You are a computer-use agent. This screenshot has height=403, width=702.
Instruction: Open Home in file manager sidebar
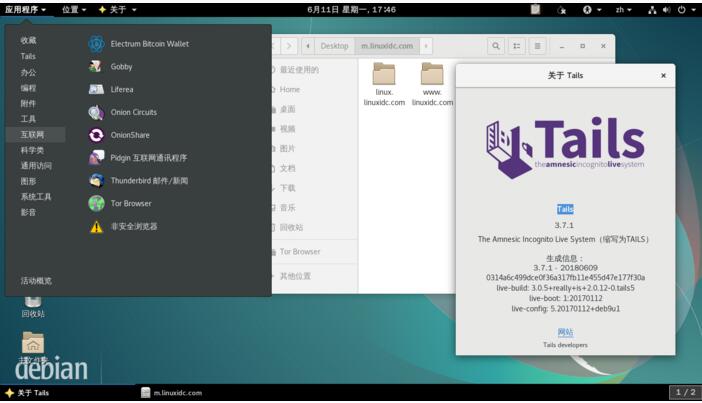(289, 90)
